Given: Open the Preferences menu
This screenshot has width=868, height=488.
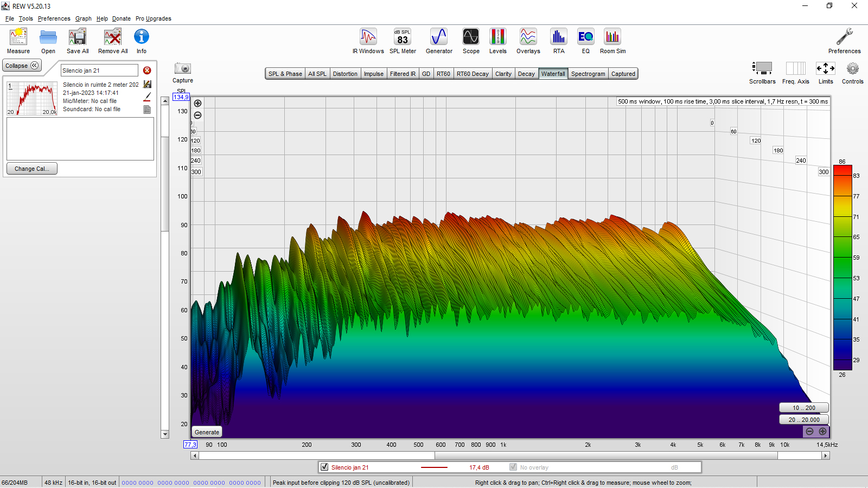Looking at the screenshot, I should [54, 18].
